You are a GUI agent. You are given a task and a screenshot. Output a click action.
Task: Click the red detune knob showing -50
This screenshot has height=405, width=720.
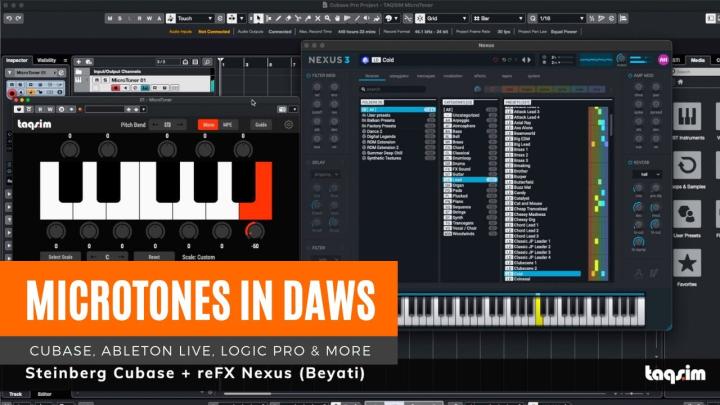click(254, 231)
